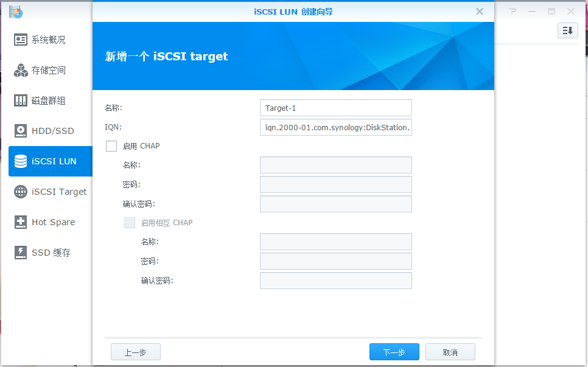588x367 pixels.
Task: Open the SSD 缓存 lightning icon
Action: pyautogui.click(x=21, y=253)
